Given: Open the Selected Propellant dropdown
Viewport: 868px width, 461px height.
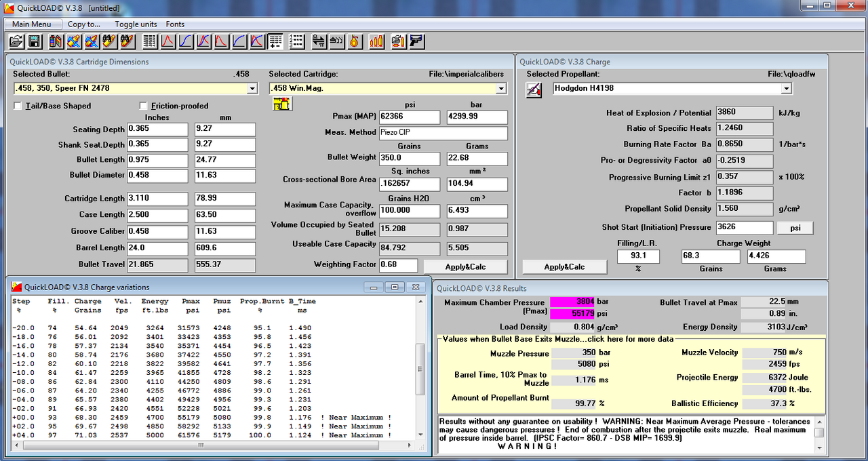Looking at the screenshot, I should 787,88.
